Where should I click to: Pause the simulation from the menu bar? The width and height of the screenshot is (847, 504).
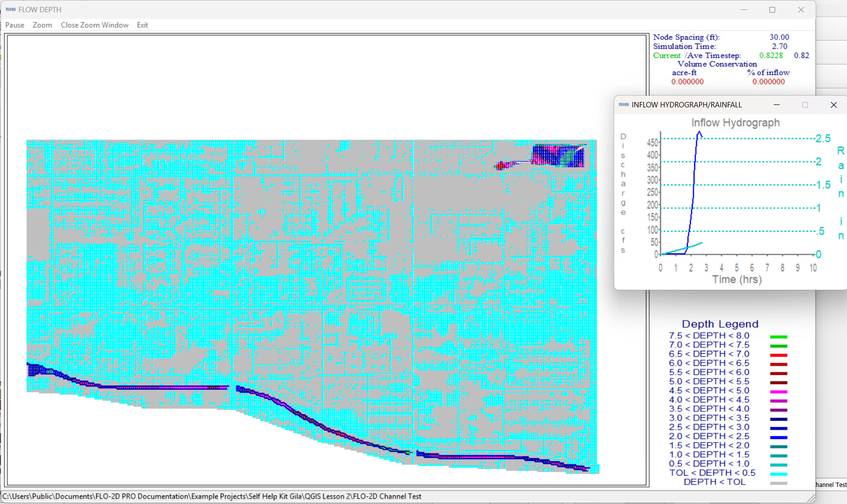pyautogui.click(x=15, y=25)
